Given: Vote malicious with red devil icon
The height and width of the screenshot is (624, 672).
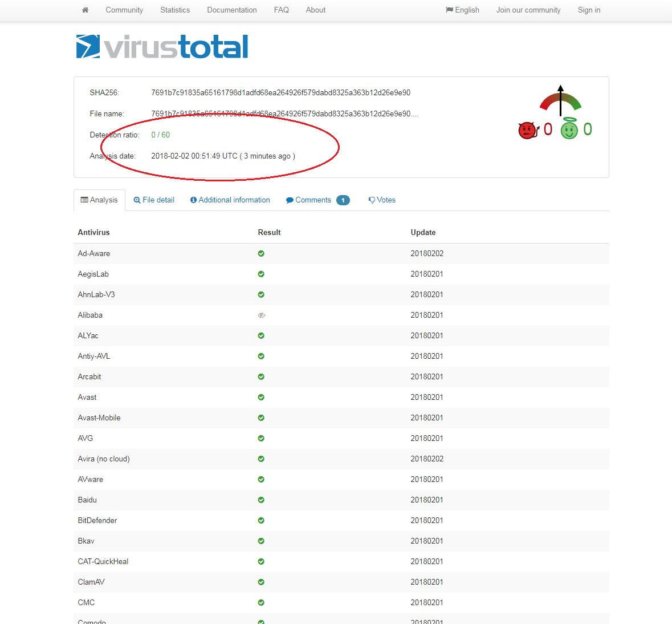Looking at the screenshot, I should [x=528, y=130].
